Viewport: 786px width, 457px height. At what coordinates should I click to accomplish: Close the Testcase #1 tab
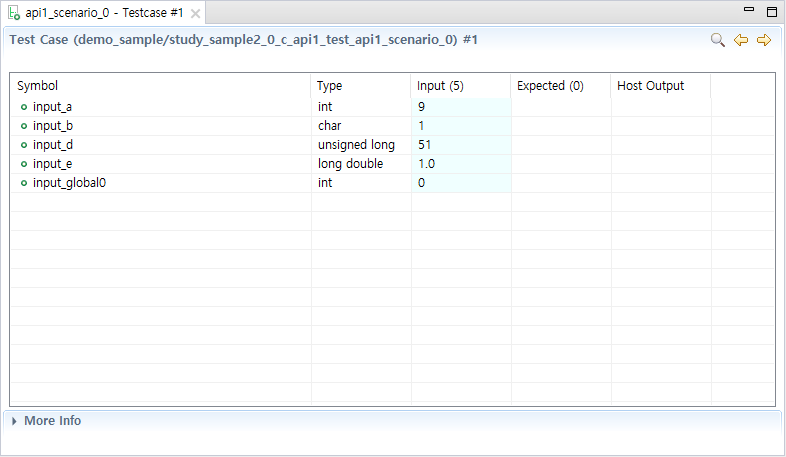point(195,14)
